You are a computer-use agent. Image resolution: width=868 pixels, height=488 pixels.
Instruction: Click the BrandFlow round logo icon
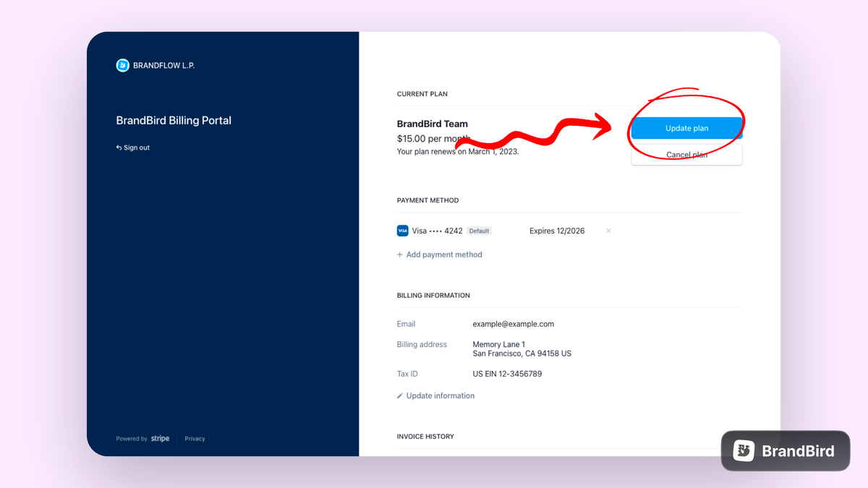123,65
